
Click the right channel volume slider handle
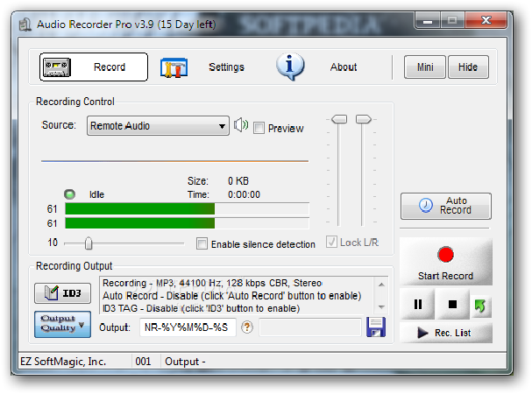coord(363,119)
